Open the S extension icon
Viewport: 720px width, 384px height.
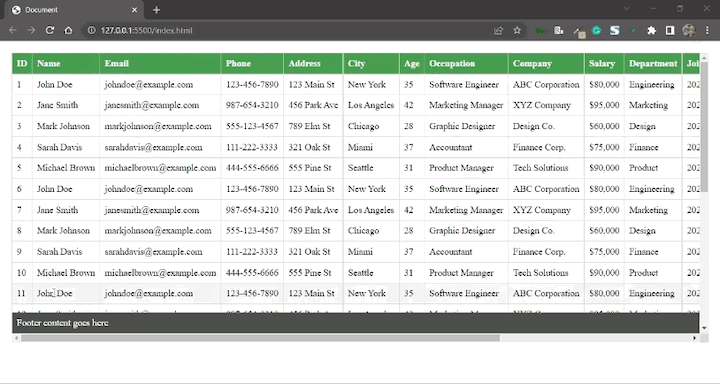615,30
